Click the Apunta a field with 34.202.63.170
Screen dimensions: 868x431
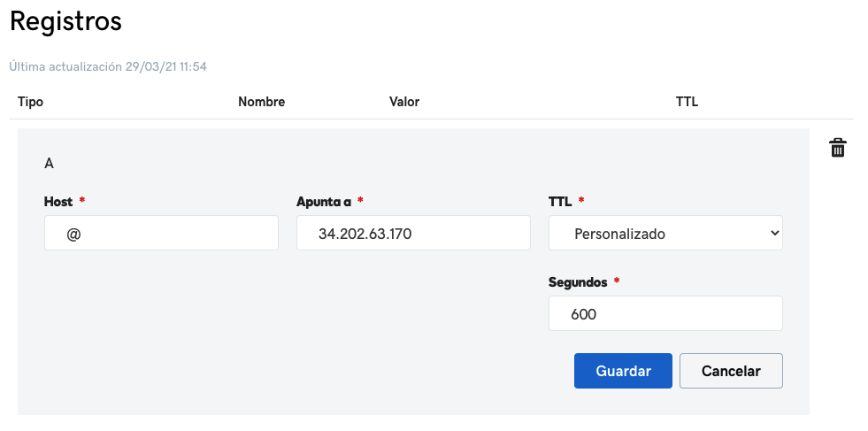[x=413, y=234]
